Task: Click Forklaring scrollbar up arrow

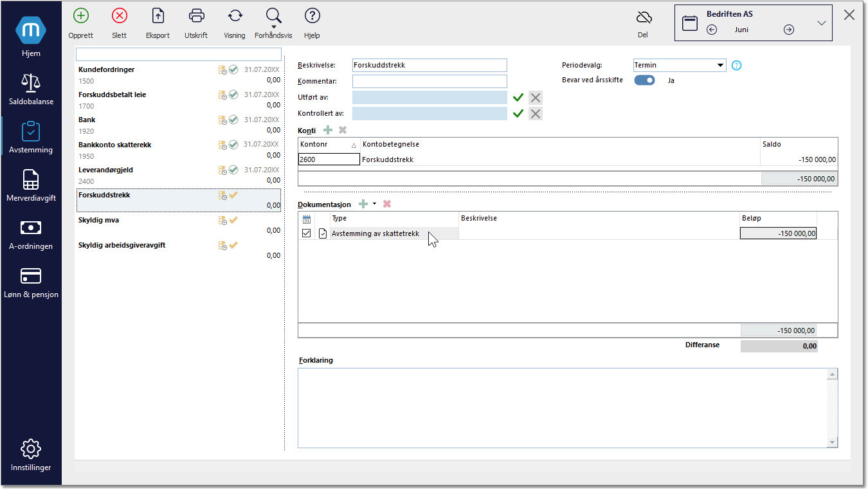Action: coord(833,374)
